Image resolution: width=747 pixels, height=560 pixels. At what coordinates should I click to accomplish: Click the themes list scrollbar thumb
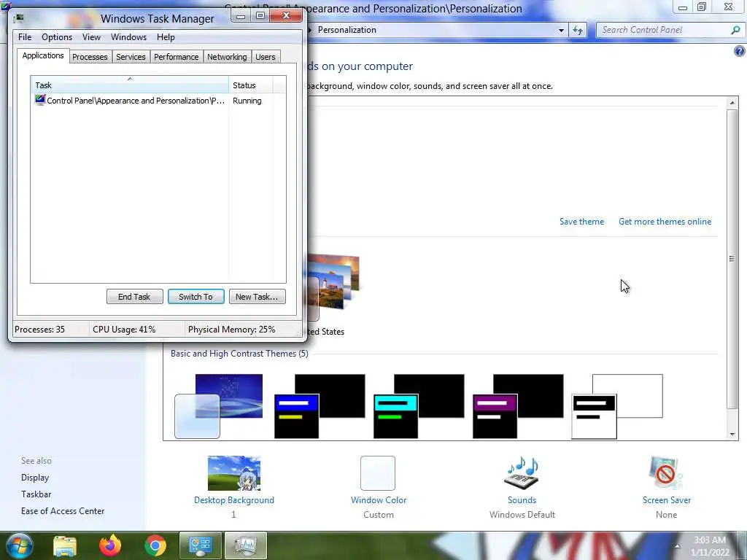pos(732,259)
